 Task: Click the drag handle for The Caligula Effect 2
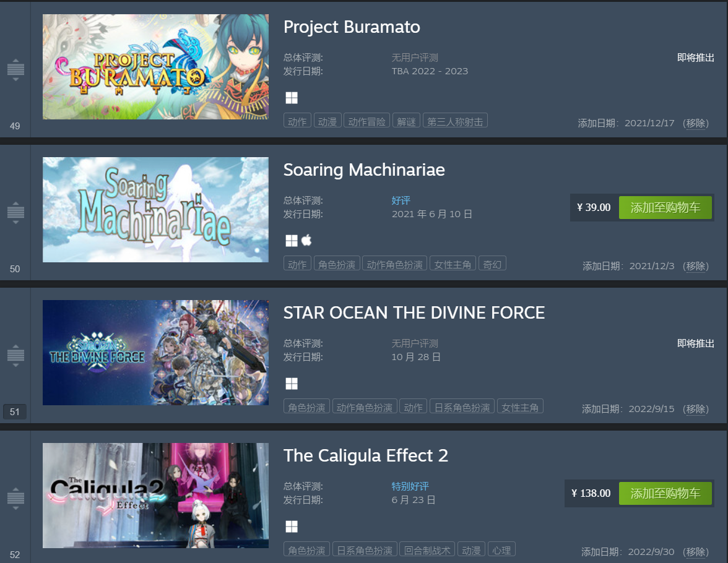[x=15, y=499]
